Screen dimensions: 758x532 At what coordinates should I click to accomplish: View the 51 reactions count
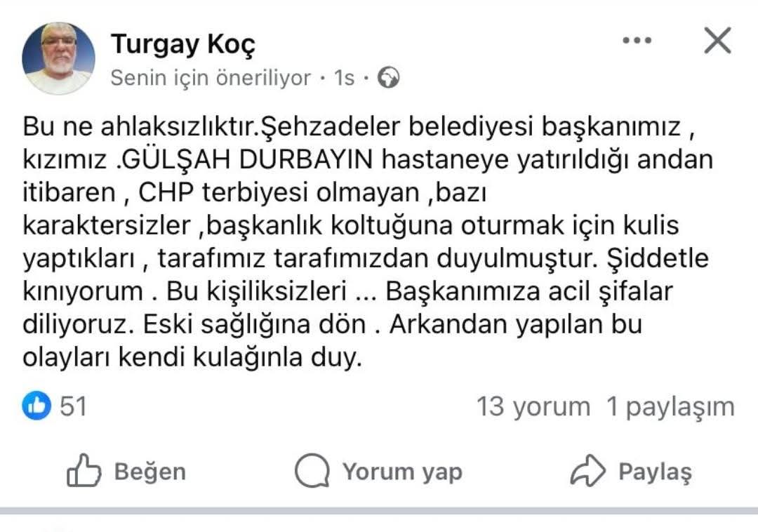point(73,406)
